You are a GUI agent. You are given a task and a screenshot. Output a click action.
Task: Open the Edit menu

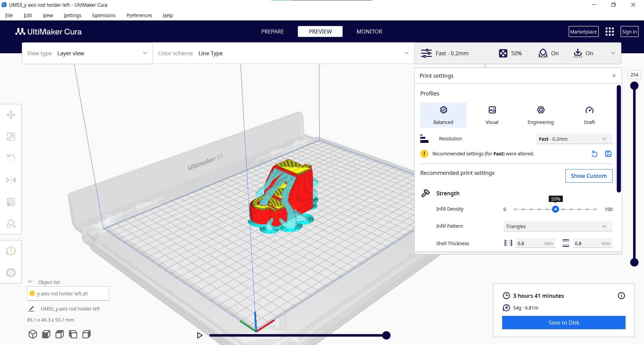tap(28, 15)
